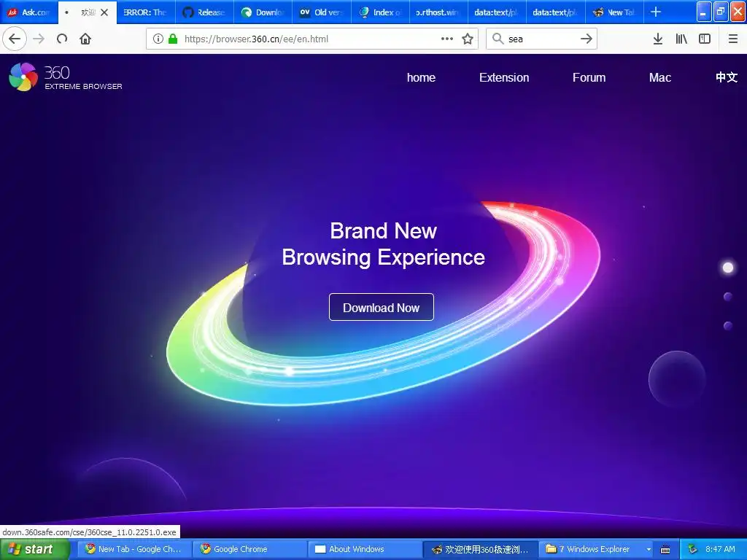
Task: Open a new tab with plus button
Action: [656, 12]
